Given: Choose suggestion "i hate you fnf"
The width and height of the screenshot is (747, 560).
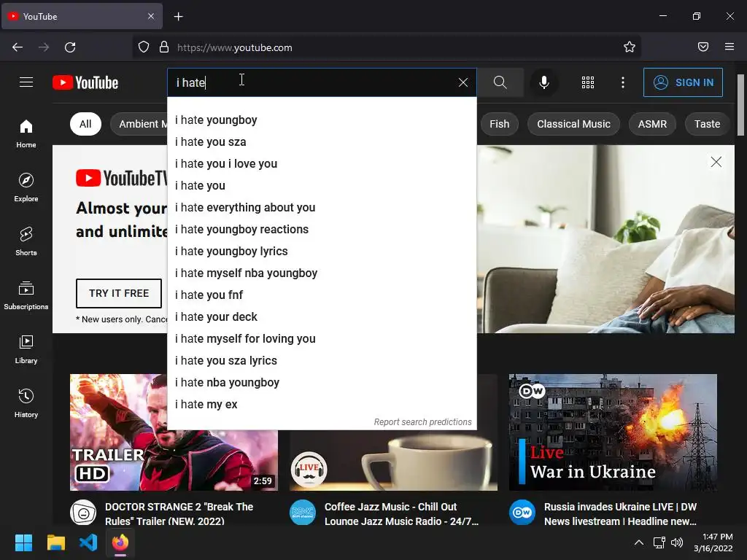Looking at the screenshot, I should coord(322,295).
